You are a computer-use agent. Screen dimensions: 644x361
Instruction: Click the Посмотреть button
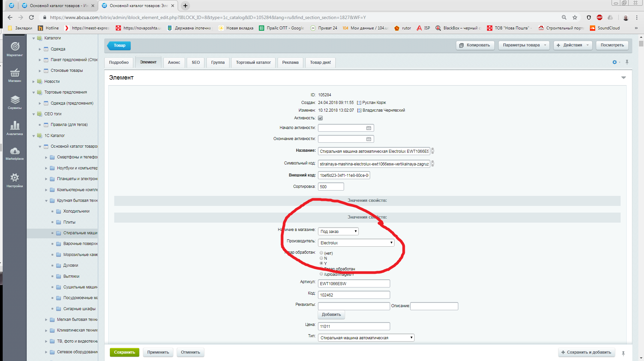pos(612,45)
